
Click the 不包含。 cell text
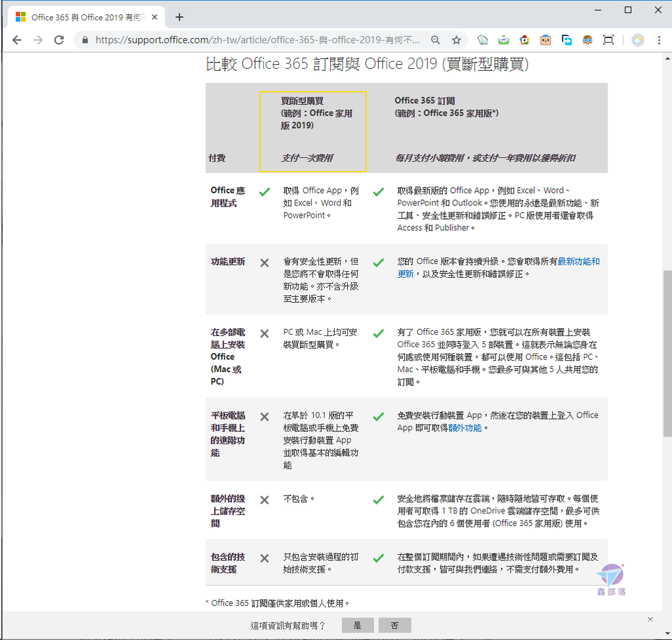(299, 498)
